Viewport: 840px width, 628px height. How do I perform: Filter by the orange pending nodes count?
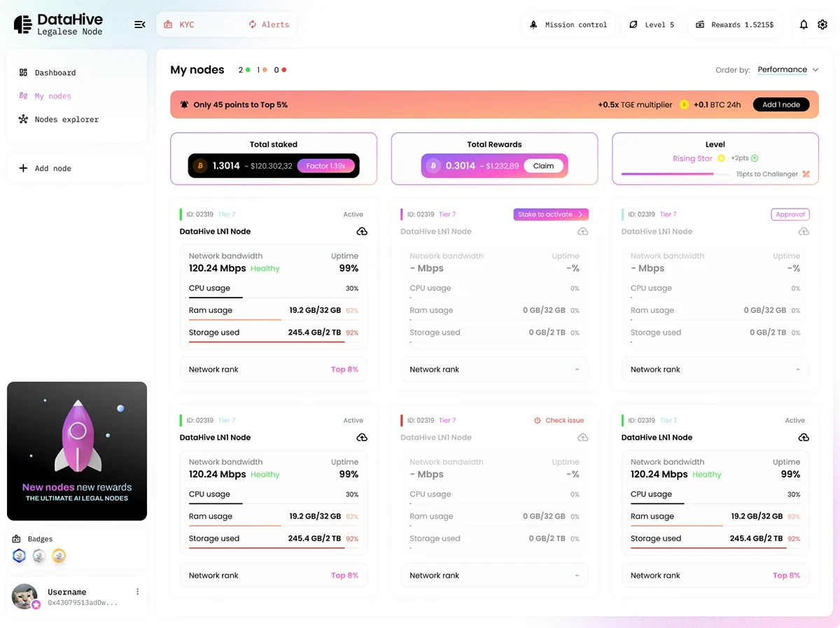pos(262,70)
